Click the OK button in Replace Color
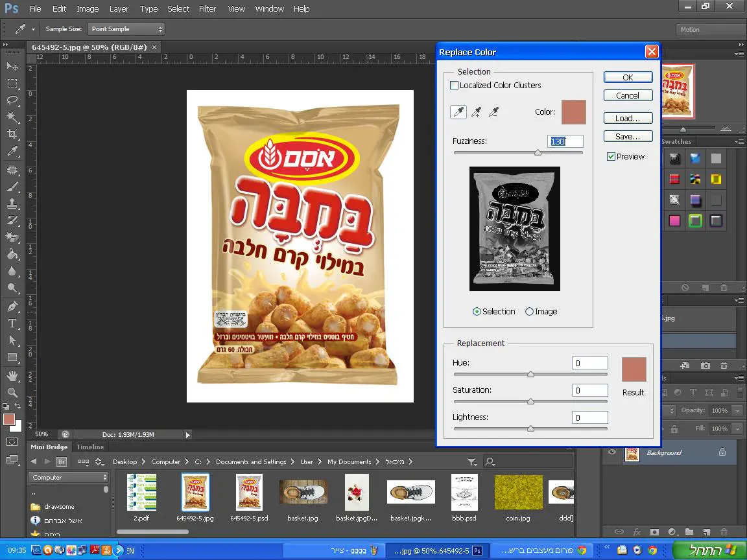Screen dimensions: 747x560 628,78
